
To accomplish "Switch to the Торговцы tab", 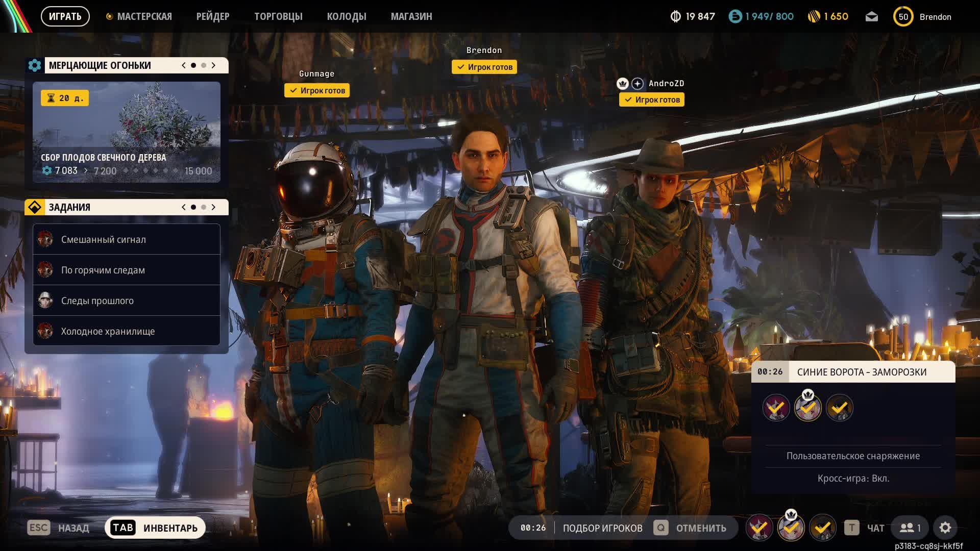I will tap(278, 16).
